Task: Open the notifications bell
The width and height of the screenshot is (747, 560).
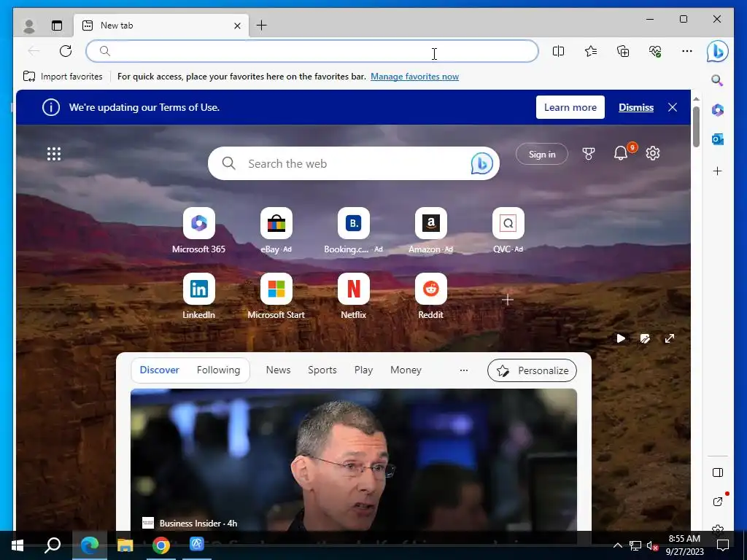Action: point(621,153)
